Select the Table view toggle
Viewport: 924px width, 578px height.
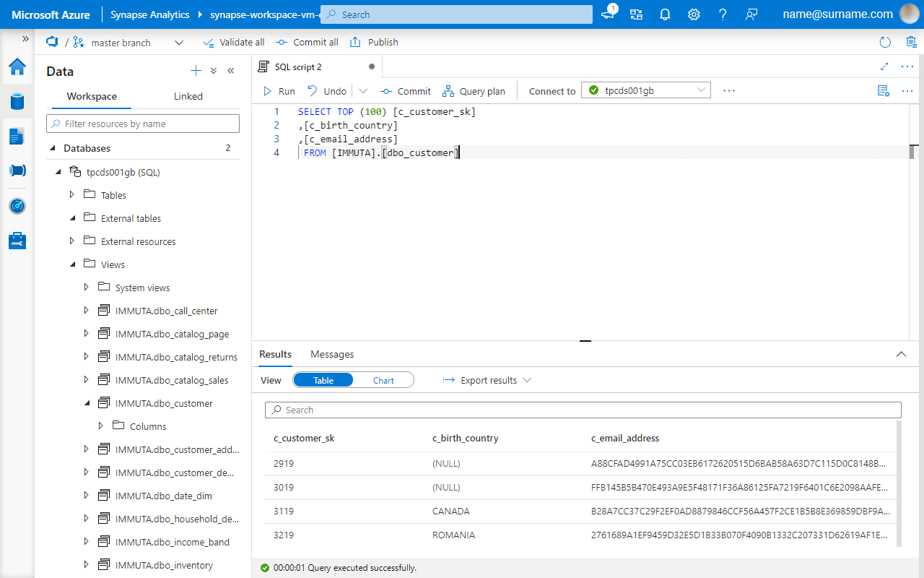tap(323, 380)
